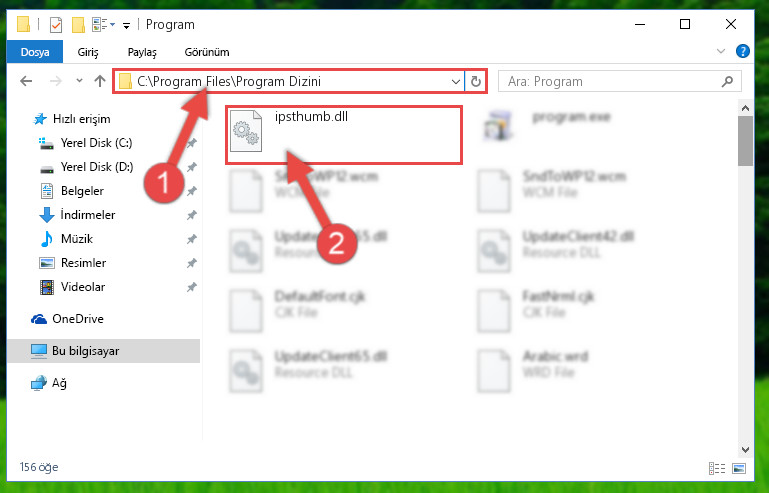Click the search magnifier icon
769x493 pixels.
pos(727,81)
